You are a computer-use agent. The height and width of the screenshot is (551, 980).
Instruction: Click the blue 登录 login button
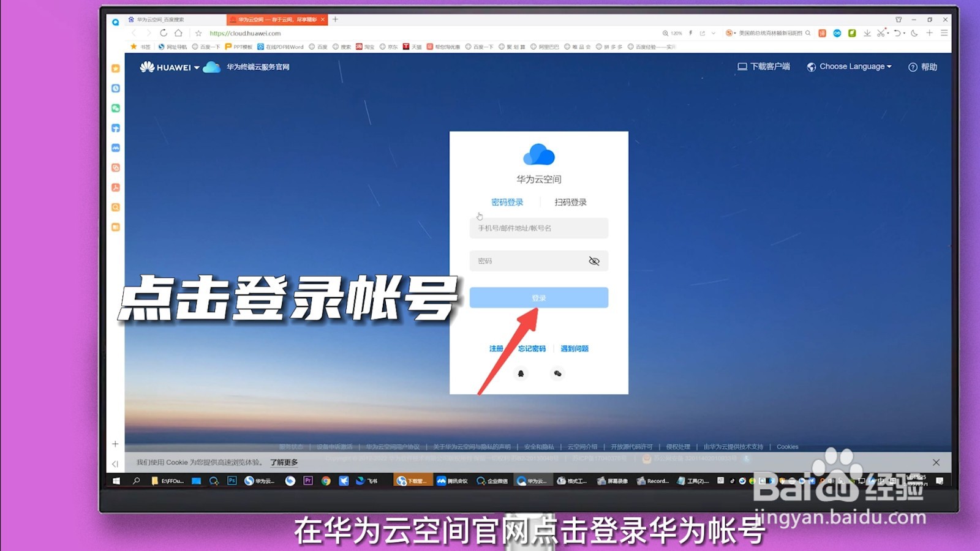pyautogui.click(x=538, y=298)
